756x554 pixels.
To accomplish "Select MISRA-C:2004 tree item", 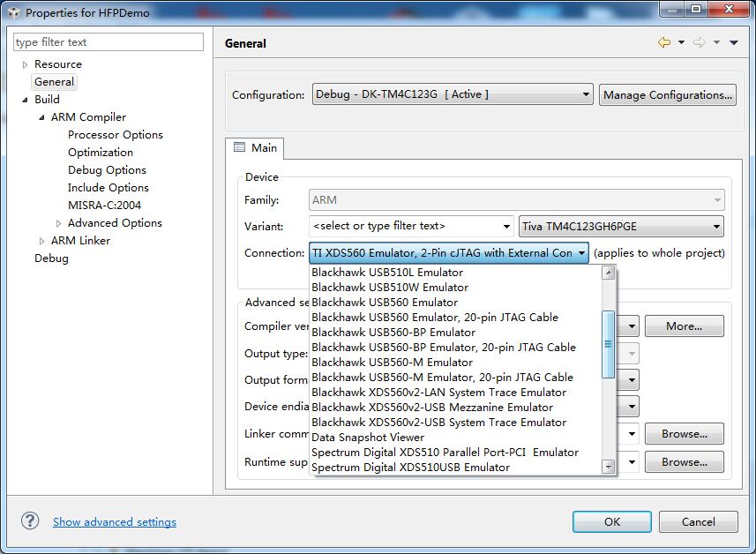I will click(x=104, y=206).
